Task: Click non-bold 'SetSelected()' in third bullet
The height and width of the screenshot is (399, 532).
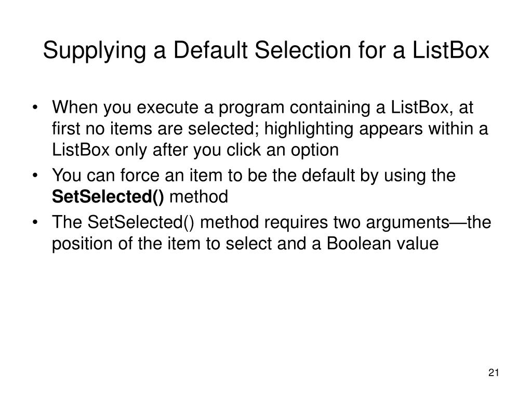Action: (x=141, y=222)
